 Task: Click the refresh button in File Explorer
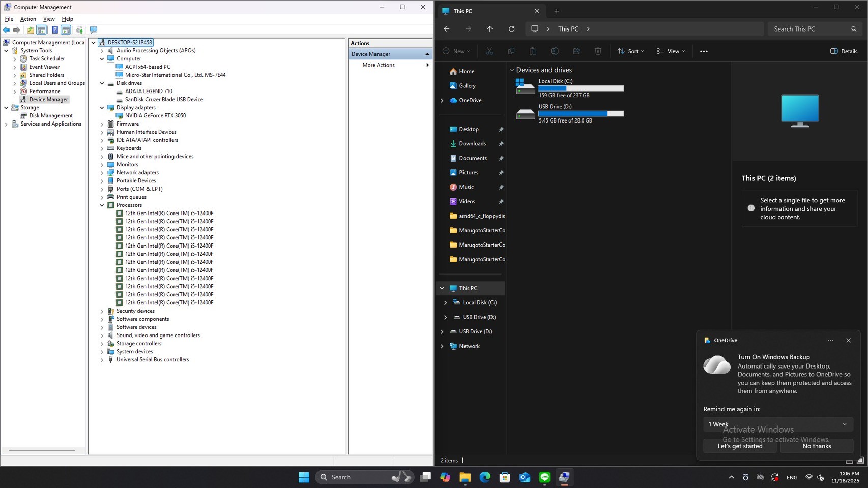click(511, 29)
